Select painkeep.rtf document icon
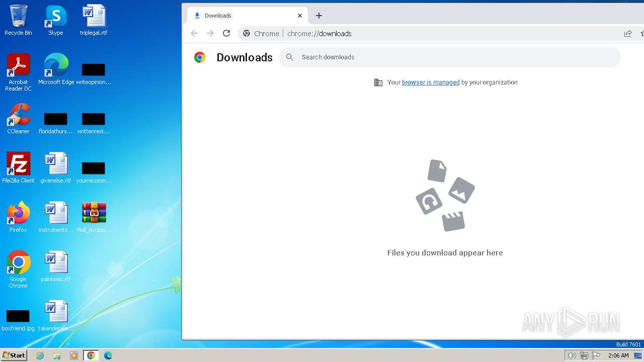Viewport: 644px width, 362px height. 56,266
